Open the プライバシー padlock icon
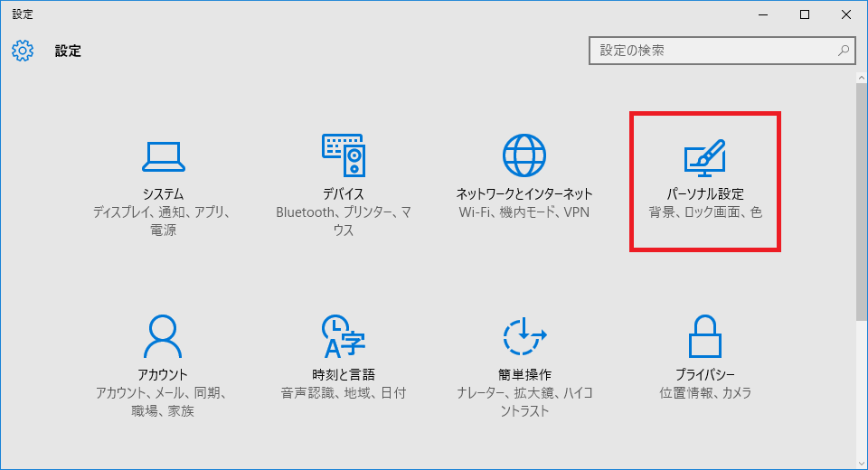Image resolution: width=868 pixels, height=470 pixels. click(704, 337)
